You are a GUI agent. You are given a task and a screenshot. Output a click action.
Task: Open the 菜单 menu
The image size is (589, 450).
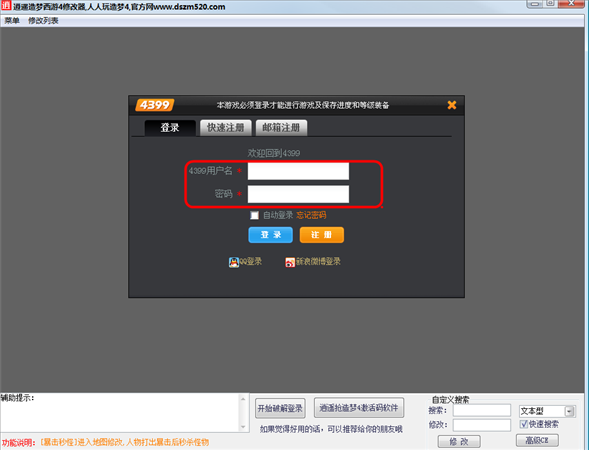point(12,21)
